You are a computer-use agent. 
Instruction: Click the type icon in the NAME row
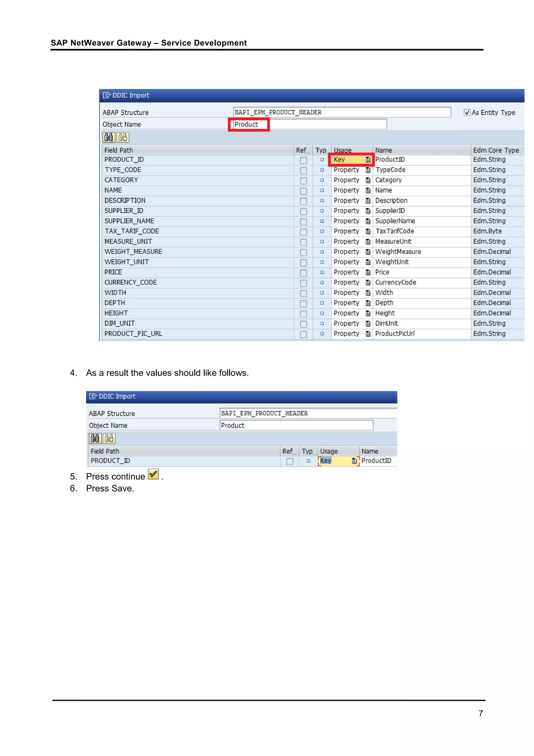tap(322, 190)
